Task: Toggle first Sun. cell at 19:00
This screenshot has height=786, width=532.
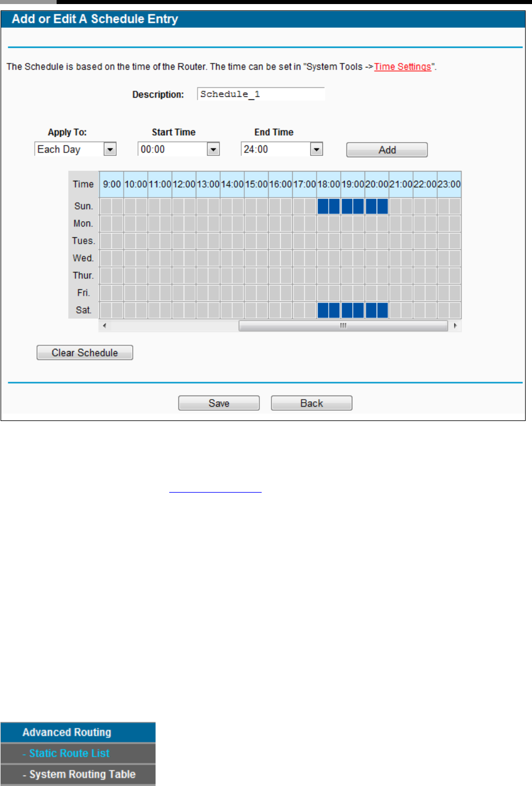Action: coord(347,206)
